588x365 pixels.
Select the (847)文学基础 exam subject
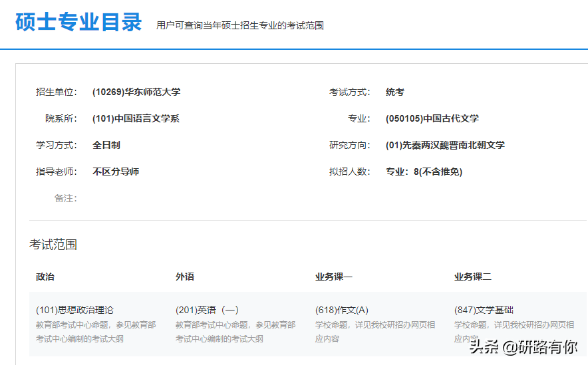(x=484, y=310)
